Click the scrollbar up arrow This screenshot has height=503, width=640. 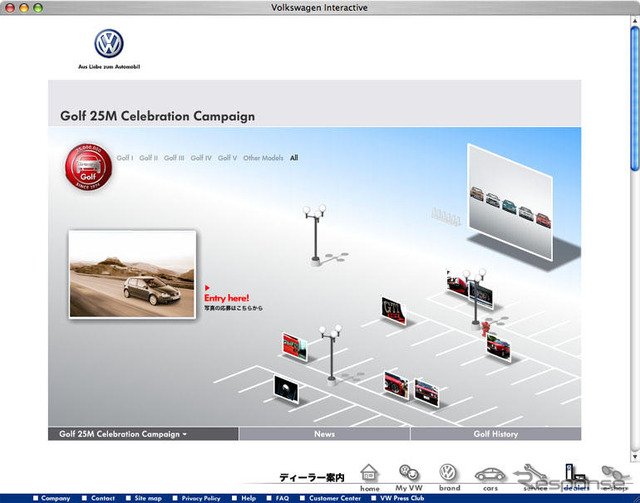[x=635, y=20]
